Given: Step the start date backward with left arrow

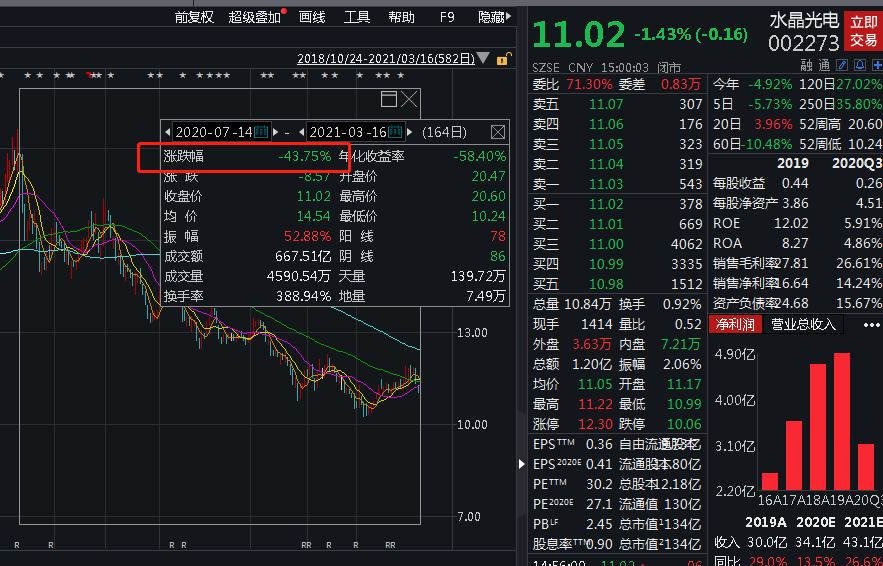Looking at the screenshot, I should (x=167, y=132).
